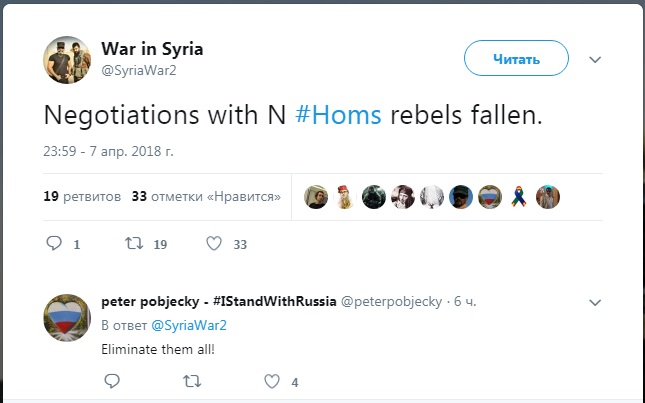Viewport: 645px width, 403px height.
Task: Open the War in Syria profile picture
Action: click(x=67, y=59)
